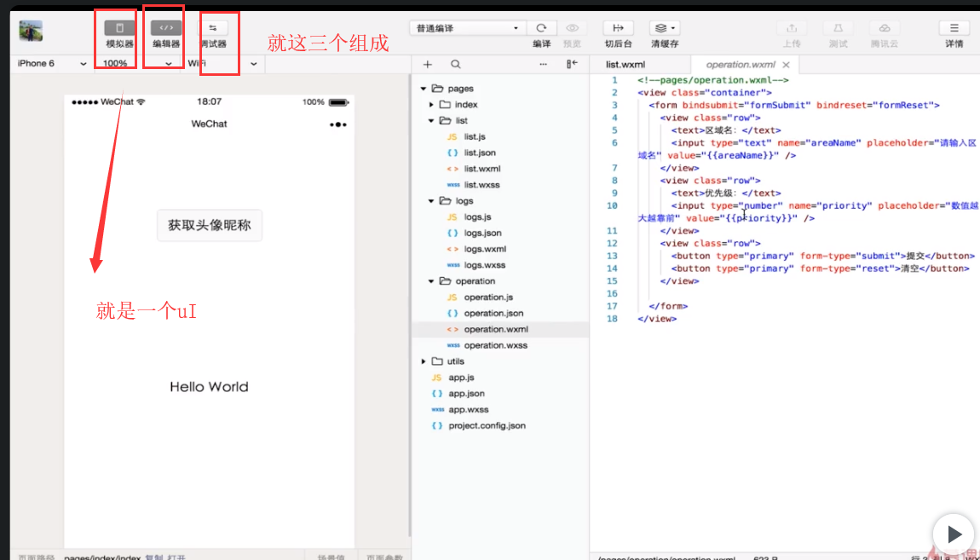This screenshot has width=980, height=560.
Task: Click line number 18 in editor gutter
Action: [612, 319]
